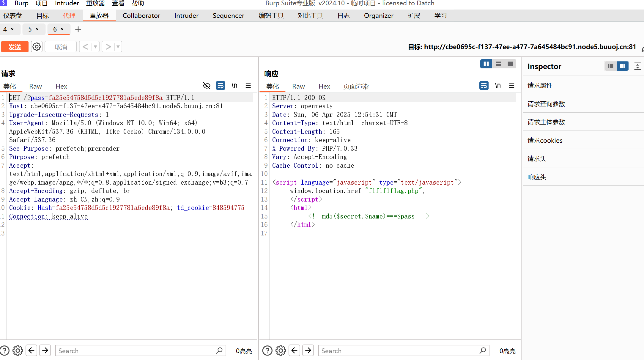Toggle word wrap in the request panel

click(x=220, y=86)
